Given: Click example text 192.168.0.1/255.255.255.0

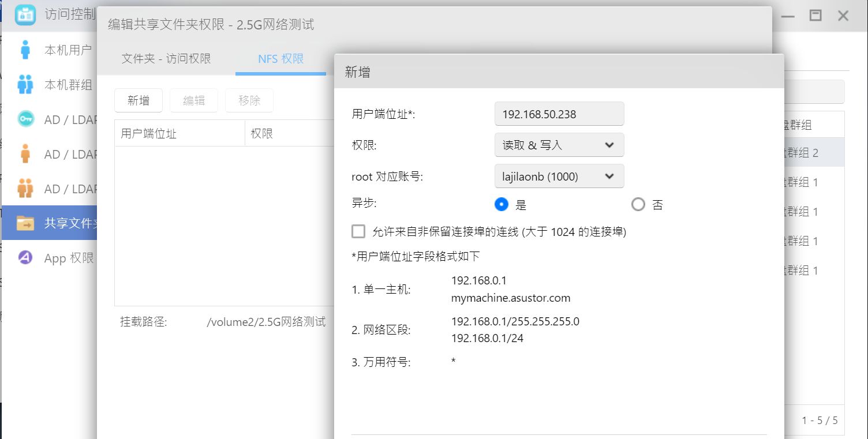Looking at the screenshot, I should [515, 321].
